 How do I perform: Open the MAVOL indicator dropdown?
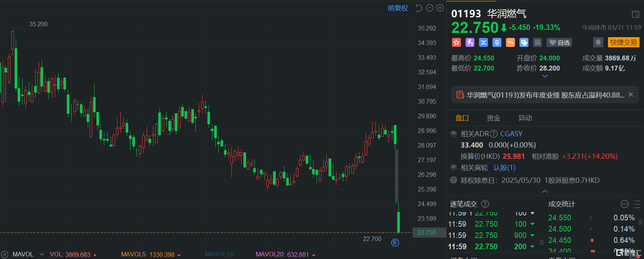(x=42, y=254)
